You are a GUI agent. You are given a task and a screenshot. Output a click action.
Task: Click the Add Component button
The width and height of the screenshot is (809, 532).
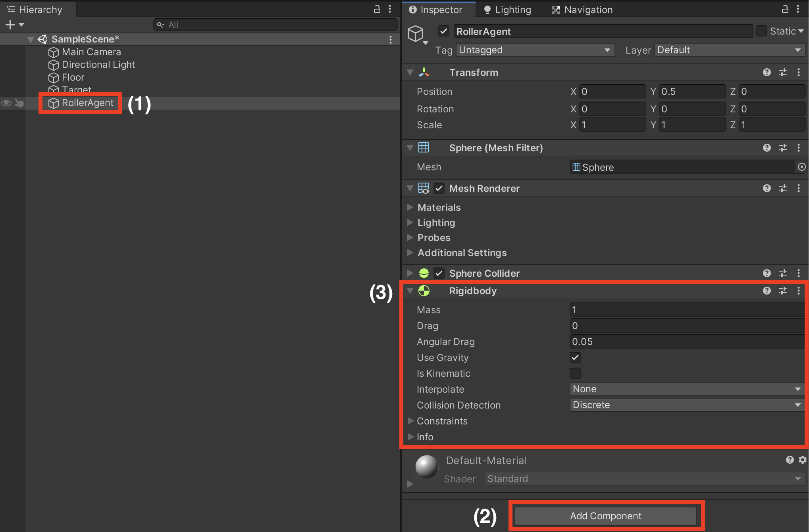point(606,516)
